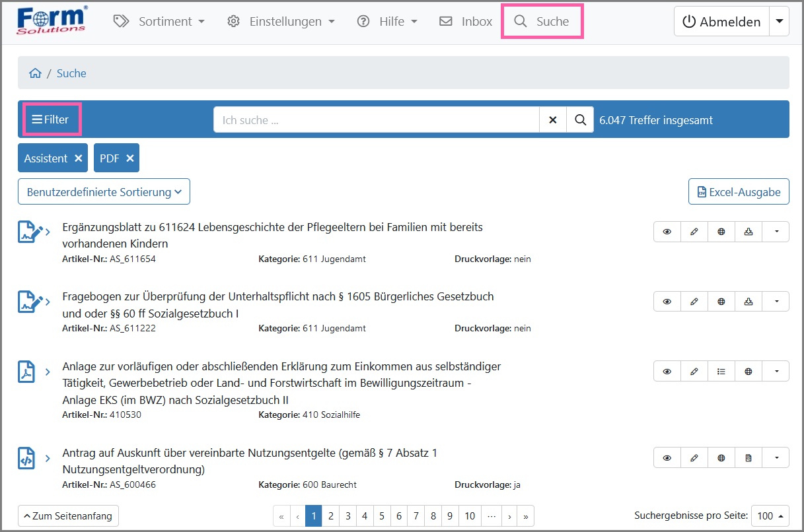
Task: Click the globe icon for article AS_600466
Action: click(x=721, y=457)
